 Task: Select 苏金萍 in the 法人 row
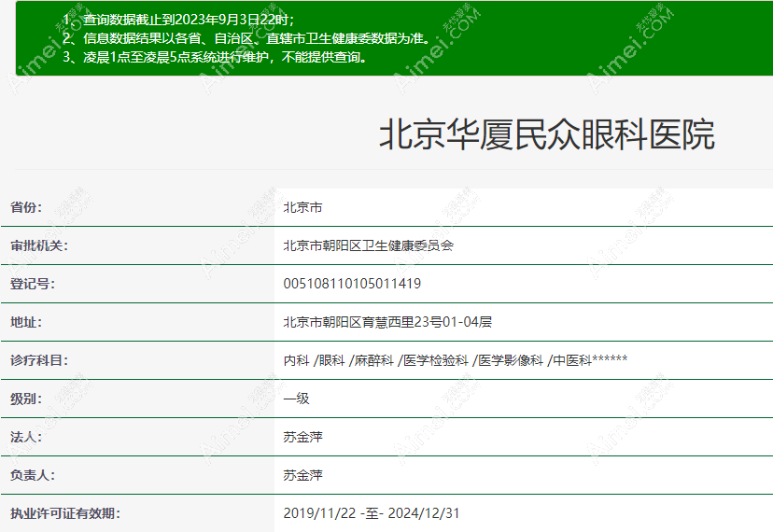302,437
